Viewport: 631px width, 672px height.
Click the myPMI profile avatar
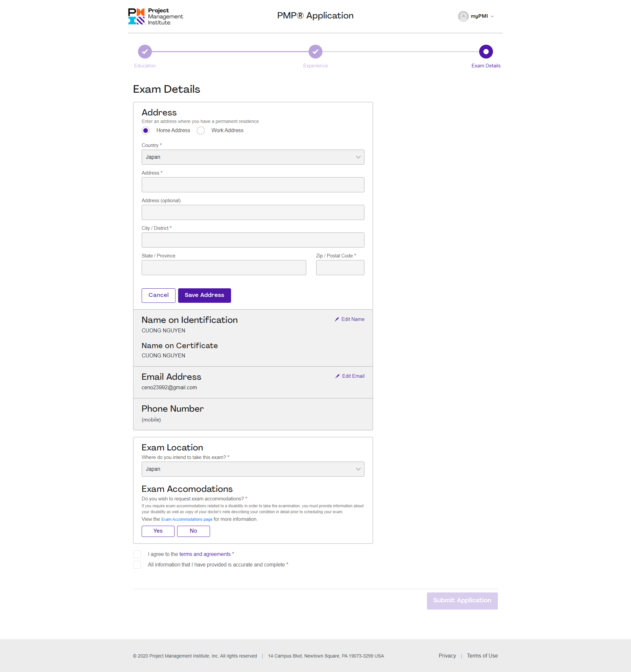tap(463, 16)
